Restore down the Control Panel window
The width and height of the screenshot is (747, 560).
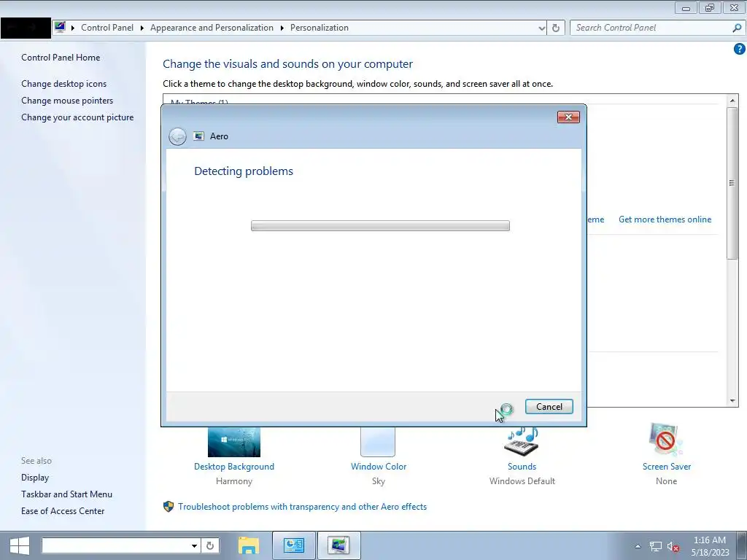click(x=710, y=7)
